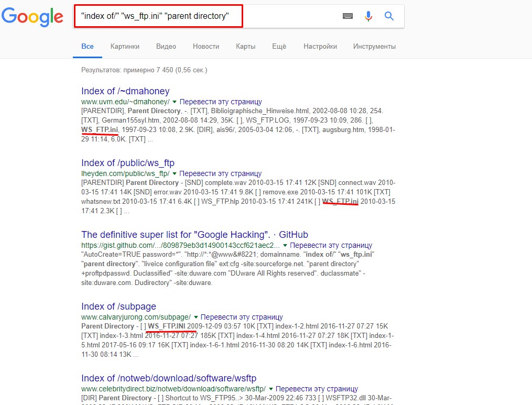
Task: Switch to the Видео tab
Action: pyautogui.click(x=166, y=47)
